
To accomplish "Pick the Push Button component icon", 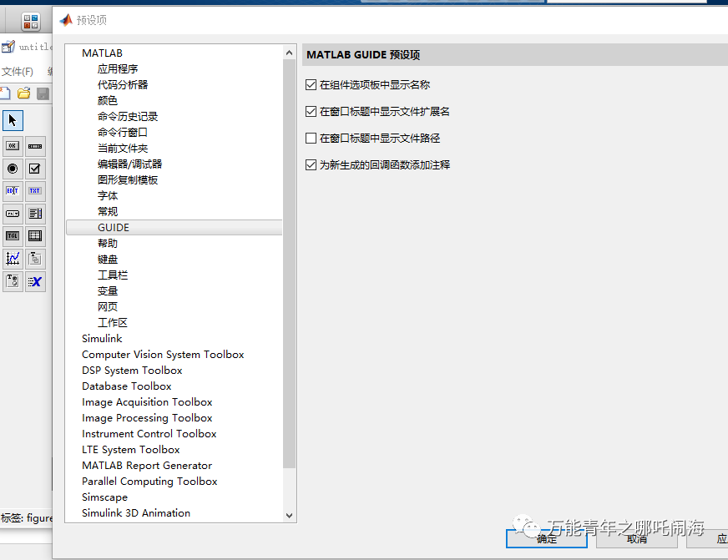I will [x=13, y=146].
